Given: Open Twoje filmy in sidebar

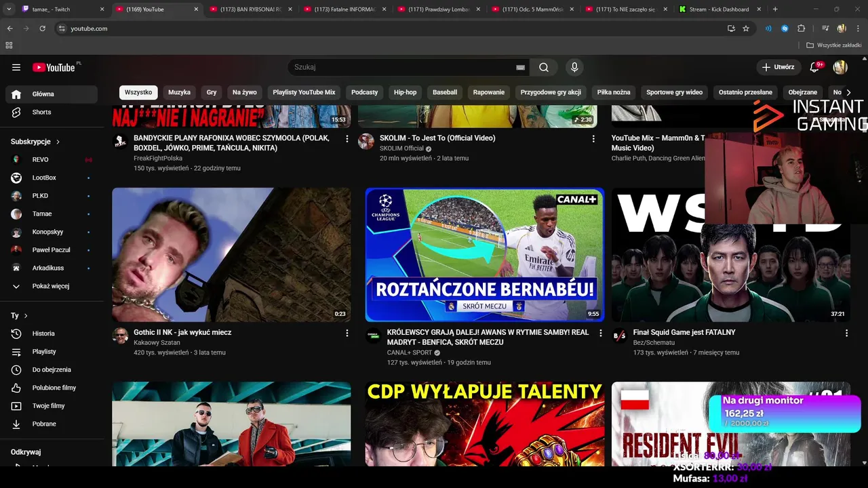Looking at the screenshot, I should pos(52,406).
